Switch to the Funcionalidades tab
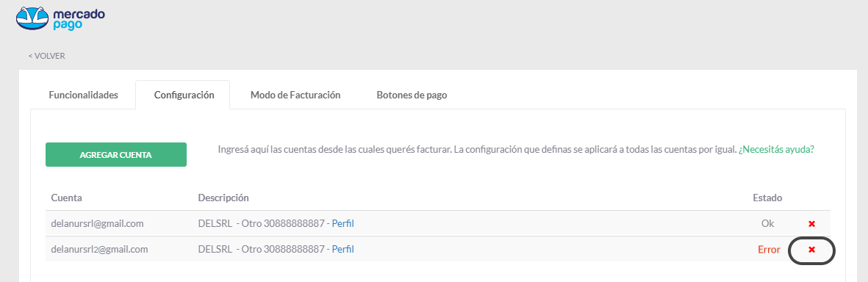The height and width of the screenshot is (282, 868). (84, 95)
